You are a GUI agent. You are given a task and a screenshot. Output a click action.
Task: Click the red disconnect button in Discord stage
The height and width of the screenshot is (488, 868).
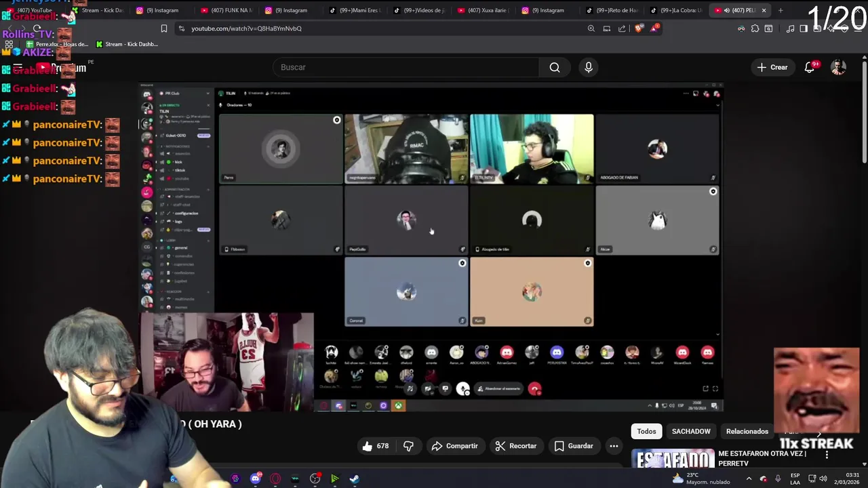click(x=535, y=389)
